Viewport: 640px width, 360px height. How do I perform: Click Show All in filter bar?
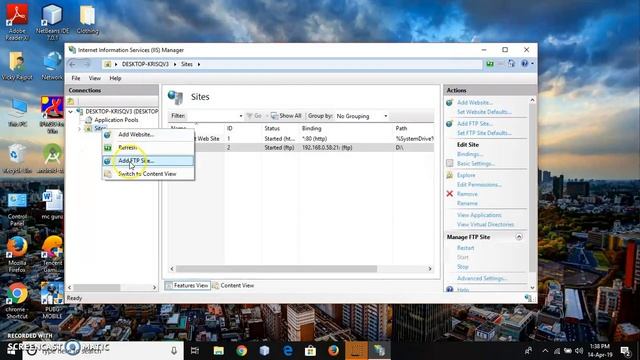pyautogui.click(x=286, y=116)
